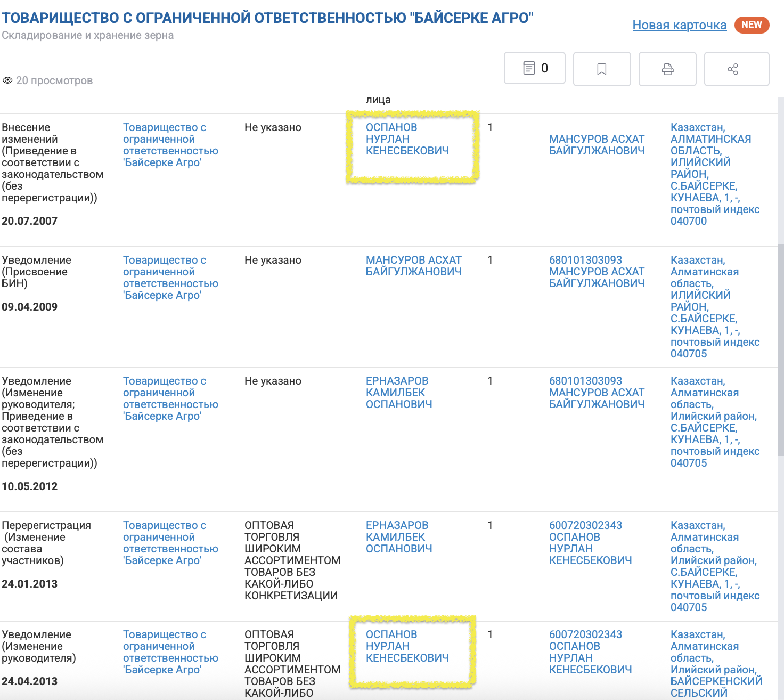Share the company card

pos(736,69)
